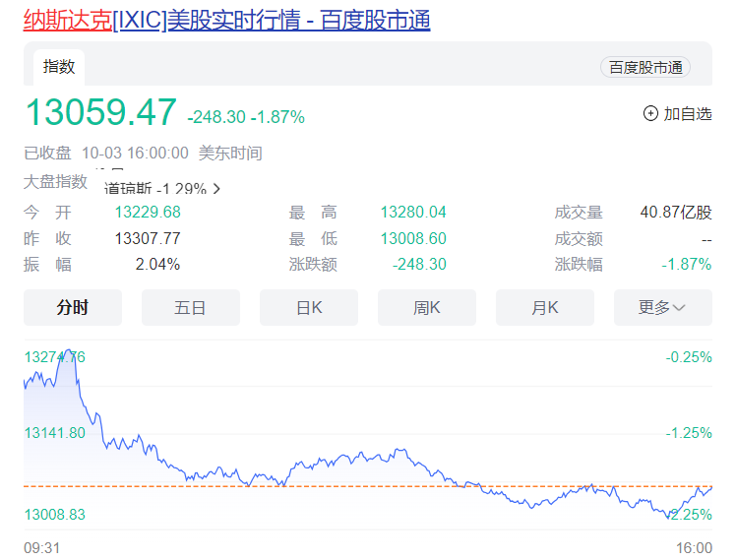Click the headline change -248.30 -1.87% beside 13059.47
Image resolution: width=736 pixels, height=560 pixels.
[x=246, y=117]
